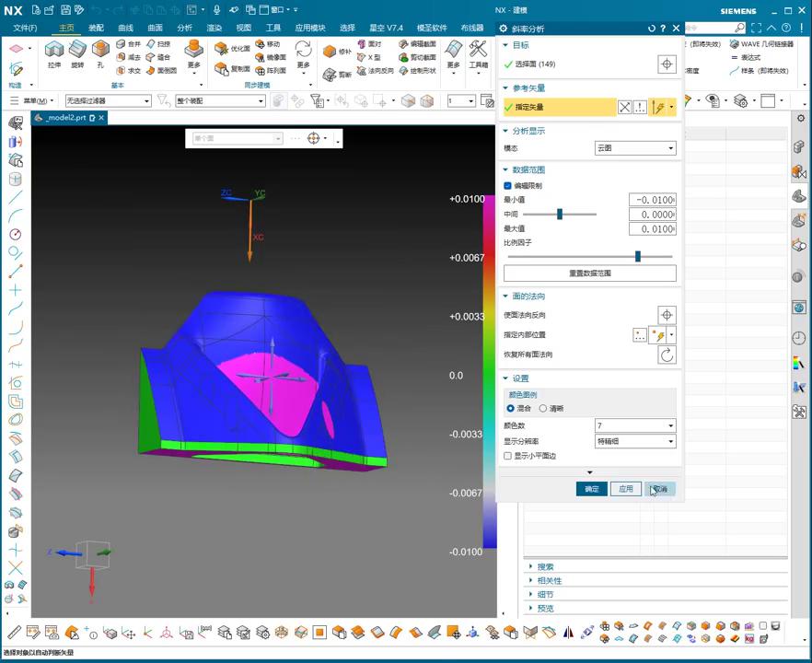Viewport: 812px width, 663px height.
Task: Uncheck the 编辑限制 checkbox
Action: pos(508,185)
